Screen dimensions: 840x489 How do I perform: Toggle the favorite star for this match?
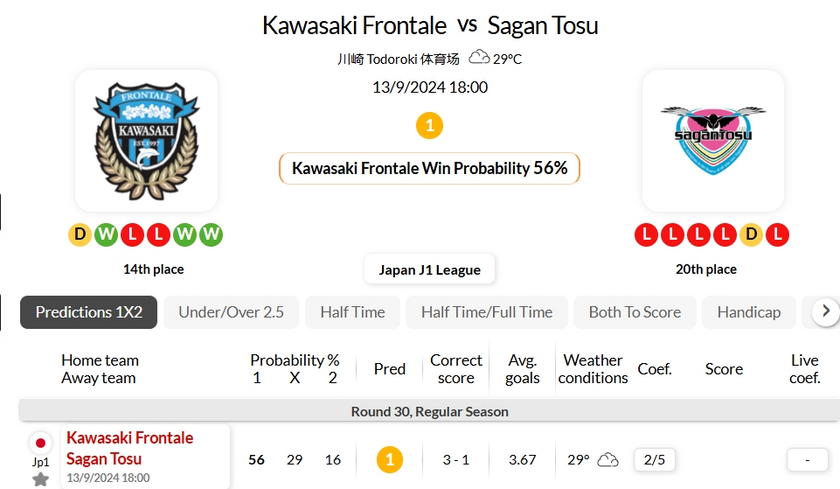pyautogui.click(x=40, y=479)
